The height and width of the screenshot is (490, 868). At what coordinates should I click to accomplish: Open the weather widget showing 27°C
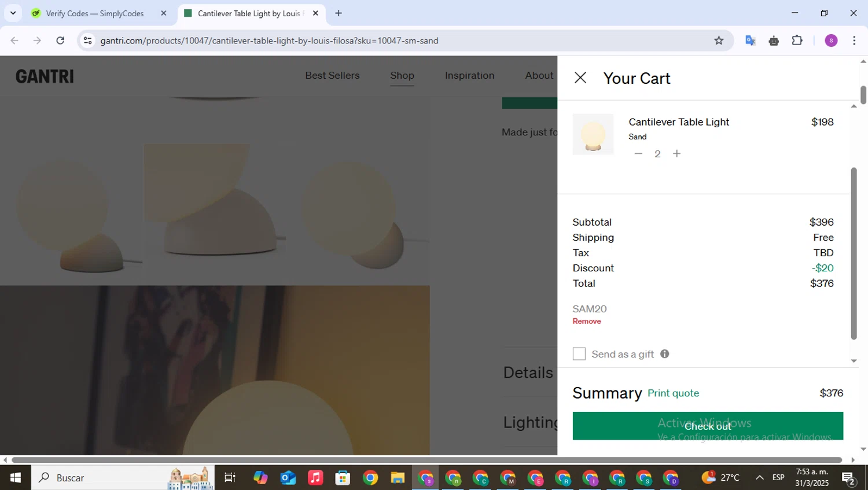(x=720, y=477)
